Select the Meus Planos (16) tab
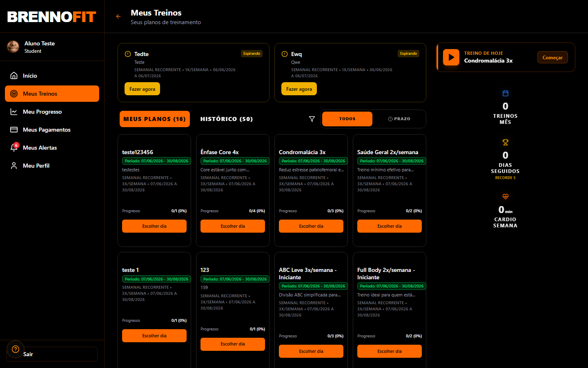 pyautogui.click(x=155, y=119)
